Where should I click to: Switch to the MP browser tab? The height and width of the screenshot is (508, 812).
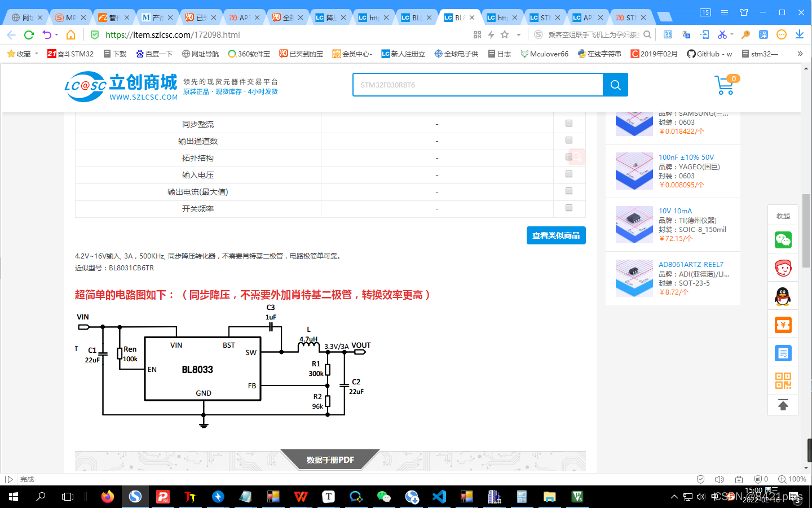70,17
